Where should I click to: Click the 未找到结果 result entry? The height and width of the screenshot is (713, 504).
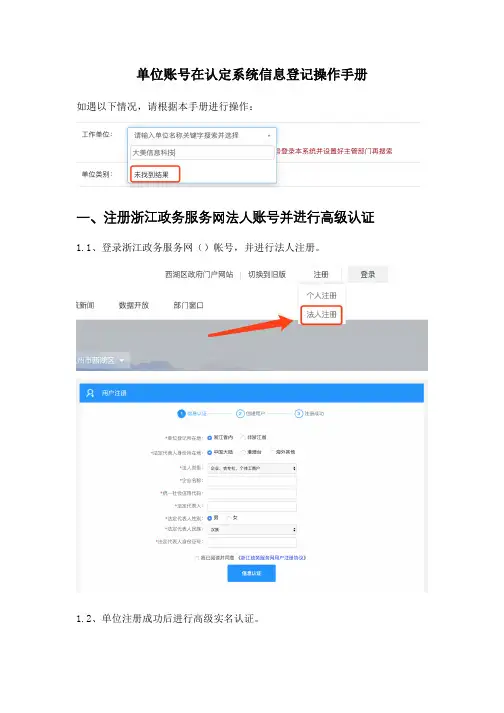155,174
